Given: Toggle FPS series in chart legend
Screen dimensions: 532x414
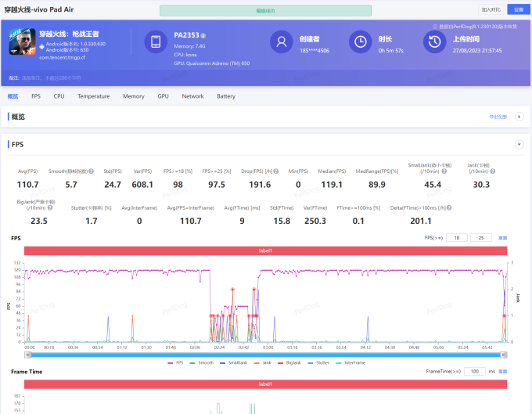Looking at the screenshot, I should tap(175, 363).
